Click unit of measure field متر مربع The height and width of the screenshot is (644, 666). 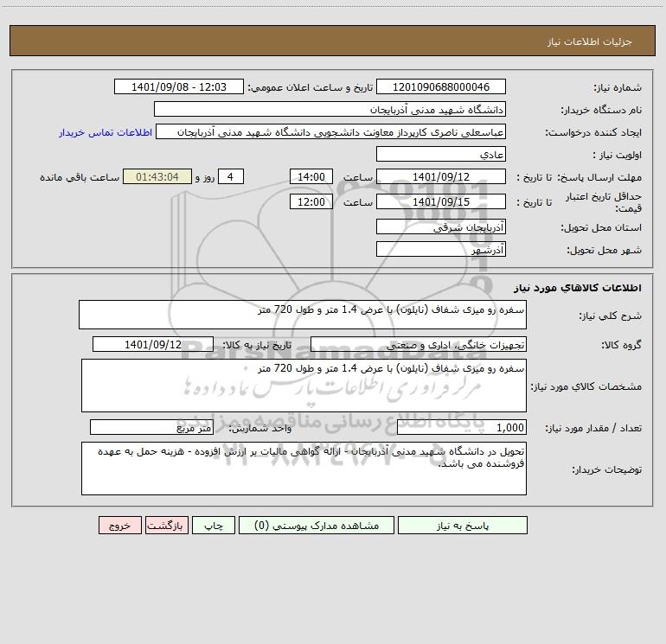click(x=151, y=427)
